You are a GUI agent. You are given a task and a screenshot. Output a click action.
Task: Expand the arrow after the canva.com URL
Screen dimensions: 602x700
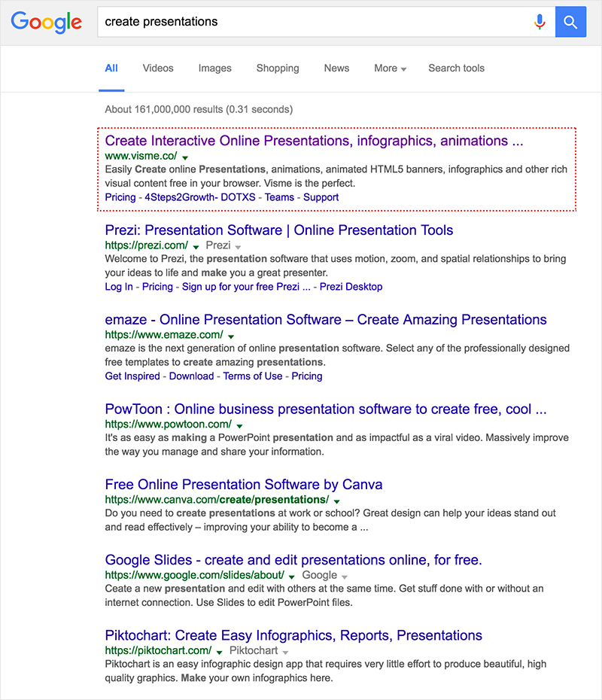point(337,501)
